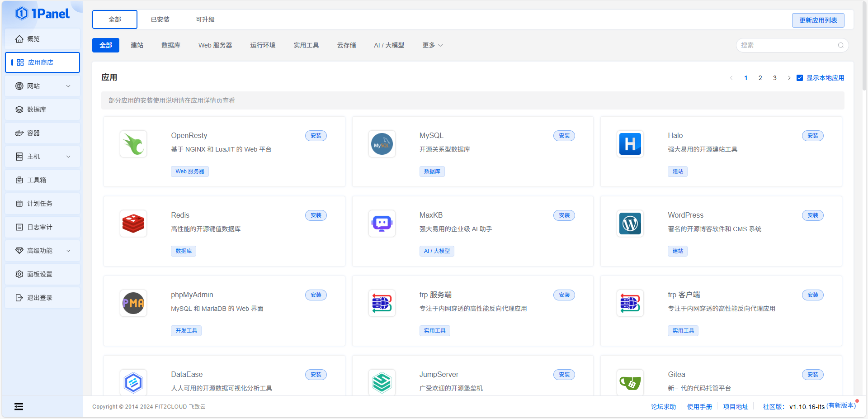This screenshot has height=419, width=868.
Task: Click the 容器 container icon
Action: [19, 133]
